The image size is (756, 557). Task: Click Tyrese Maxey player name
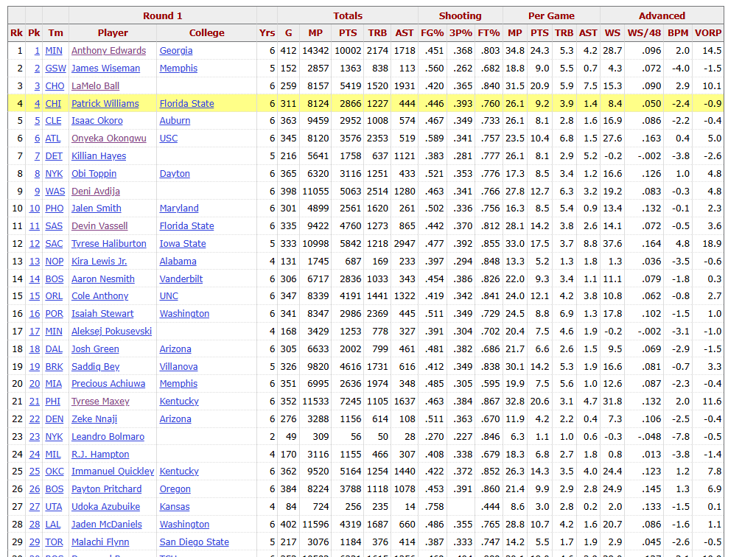tap(100, 402)
